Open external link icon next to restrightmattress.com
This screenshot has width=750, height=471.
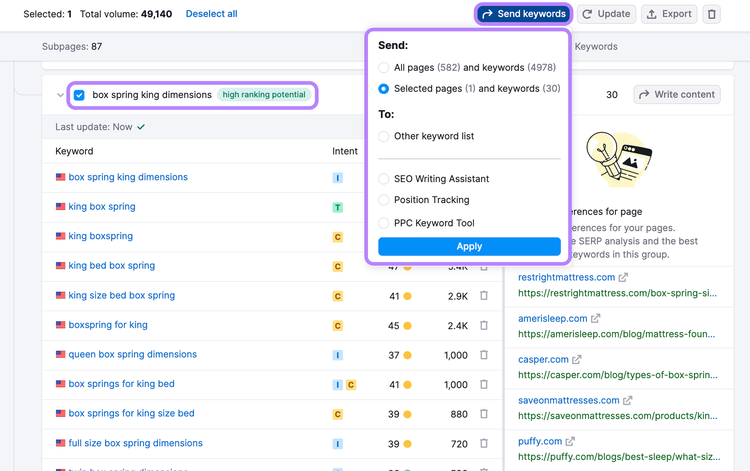point(623,277)
